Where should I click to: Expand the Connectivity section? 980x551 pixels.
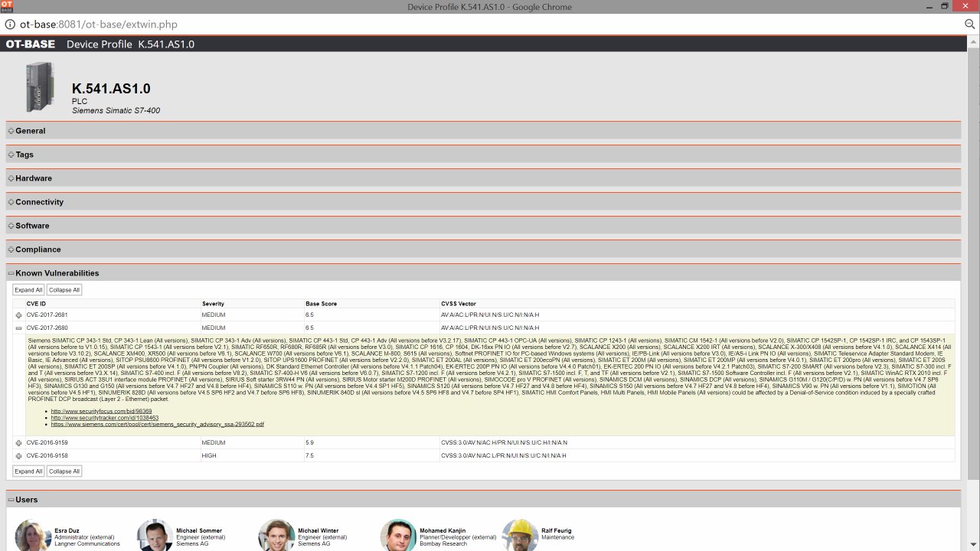coord(11,202)
